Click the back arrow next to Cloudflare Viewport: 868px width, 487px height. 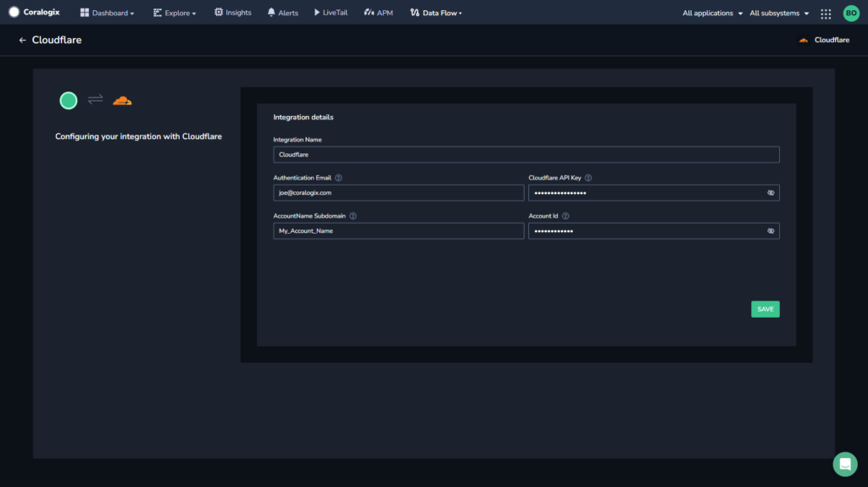[x=22, y=40]
